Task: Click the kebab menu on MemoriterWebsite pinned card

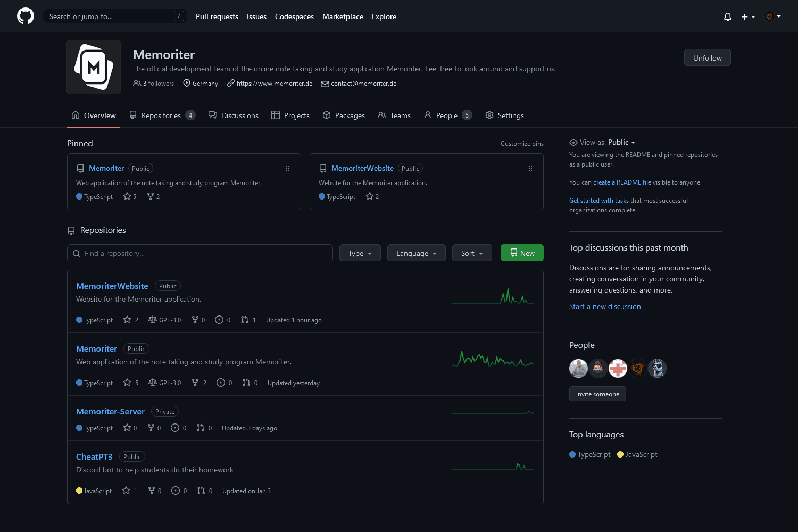Action: pyautogui.click(x=530, y=169)
